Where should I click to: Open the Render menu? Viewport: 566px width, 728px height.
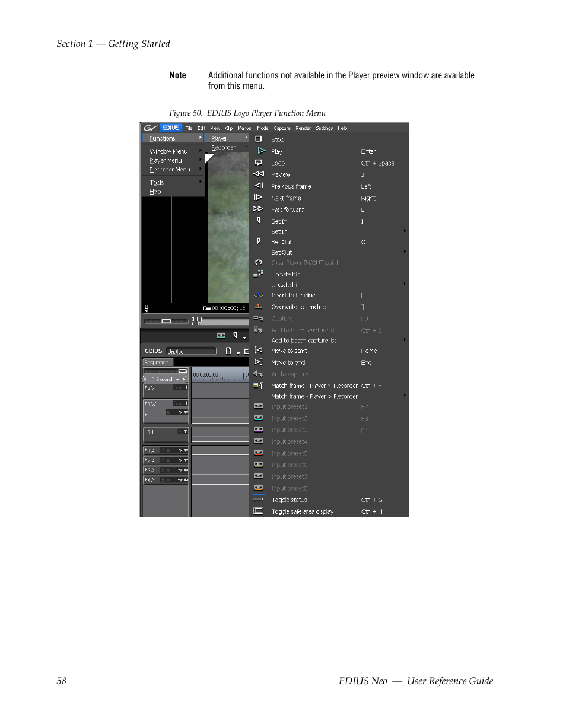click(303, 128)
